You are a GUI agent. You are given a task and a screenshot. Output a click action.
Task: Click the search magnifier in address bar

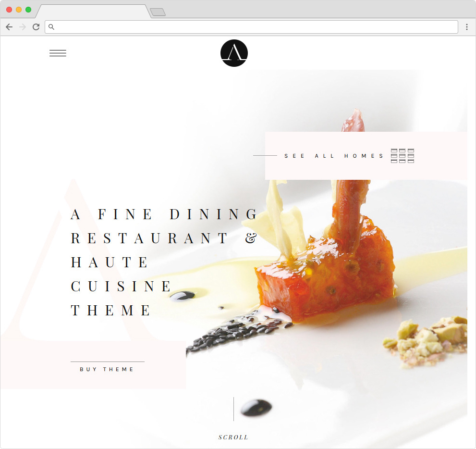51,27
